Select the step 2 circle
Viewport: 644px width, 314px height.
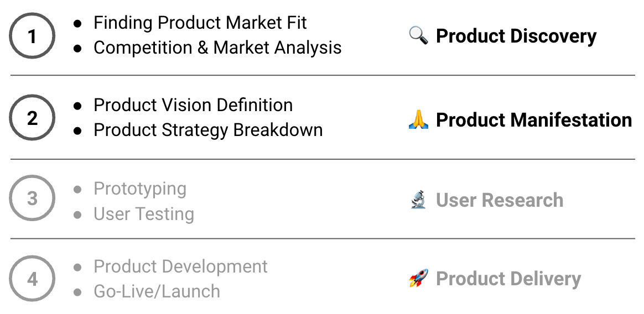[32, 118]
